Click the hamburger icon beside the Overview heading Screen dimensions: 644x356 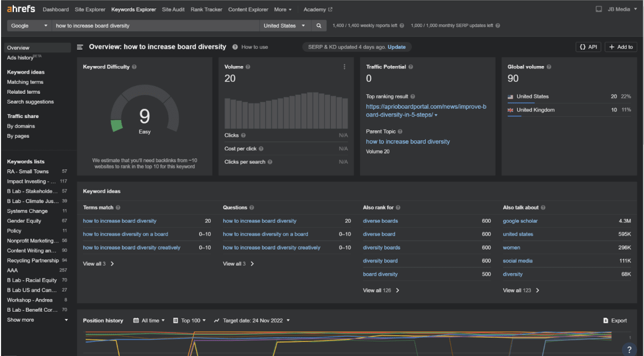coord(80,47)
